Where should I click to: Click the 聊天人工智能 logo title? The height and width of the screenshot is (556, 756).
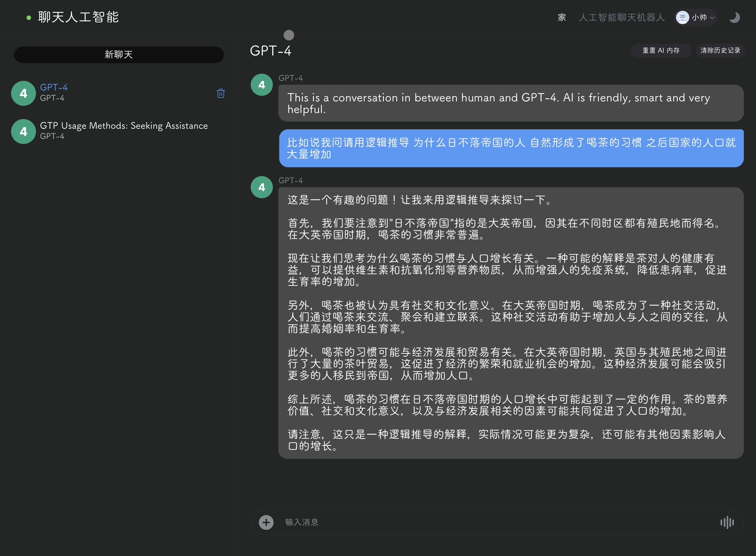(78, 17)
